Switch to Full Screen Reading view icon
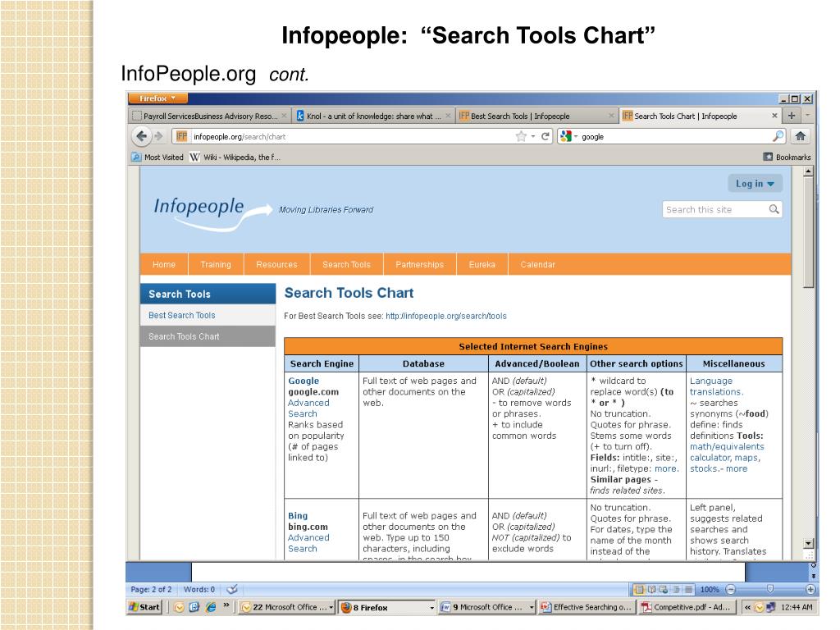This screenshot has height=630, width=840. tap(651, 589)
